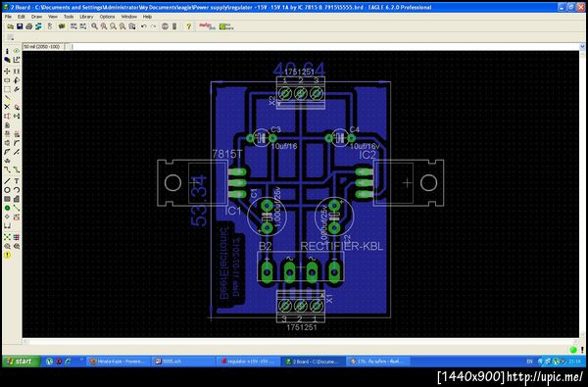
Task: Open the Library menu
Action: [86, 17]
